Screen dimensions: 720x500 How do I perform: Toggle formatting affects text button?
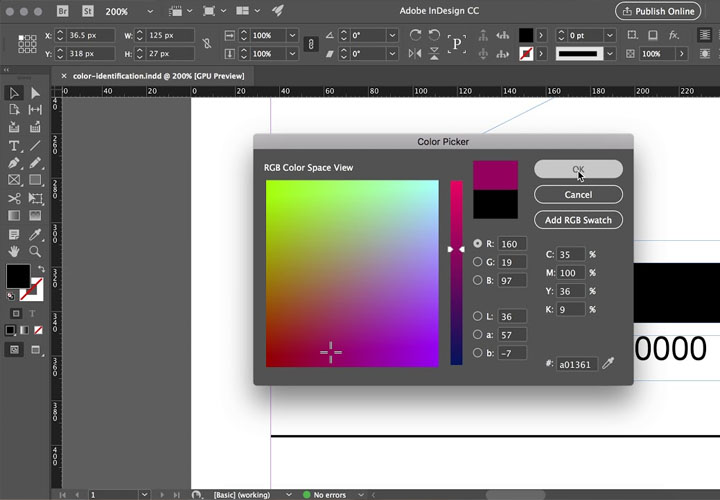tap(32, 314)
